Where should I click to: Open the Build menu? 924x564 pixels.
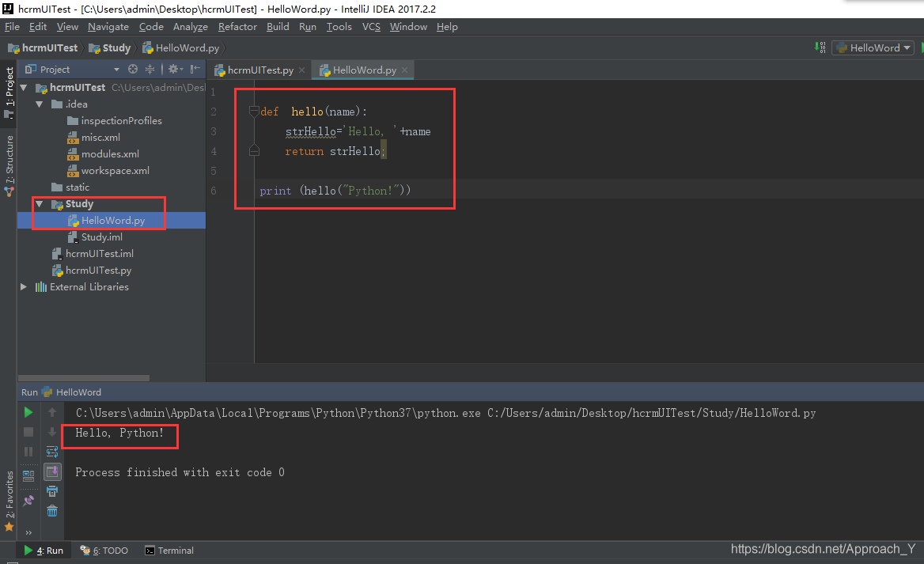[x=278, y=27]
